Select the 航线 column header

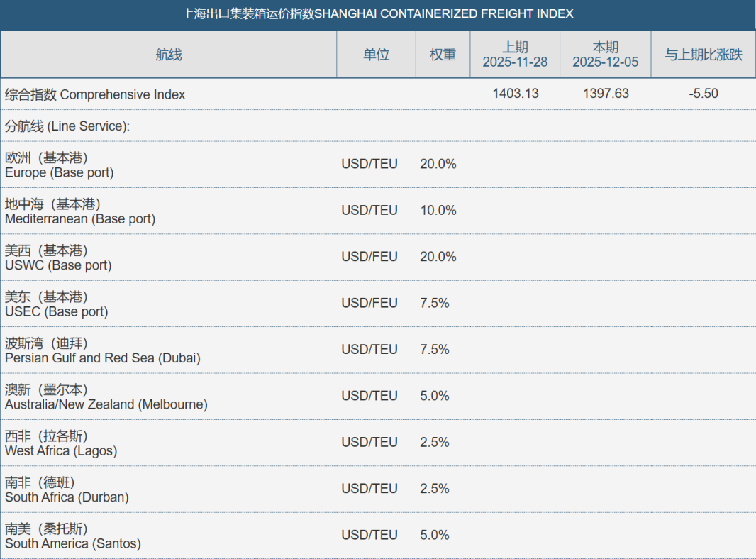[168, 55]
